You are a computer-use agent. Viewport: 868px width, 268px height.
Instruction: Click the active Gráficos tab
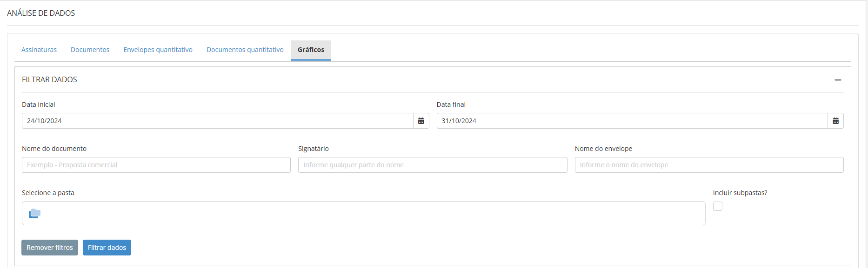[311, 50]
